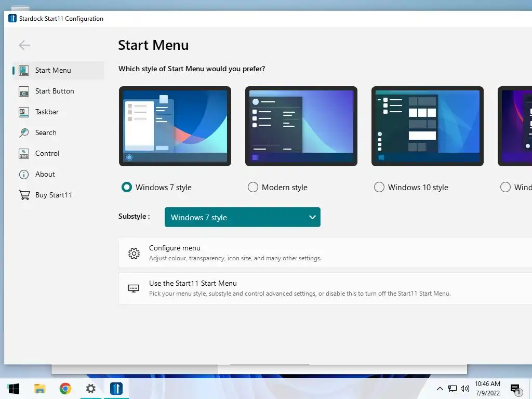Switch to the Search section
Viewport: 532px width, 399px height.
pos(58,132)
